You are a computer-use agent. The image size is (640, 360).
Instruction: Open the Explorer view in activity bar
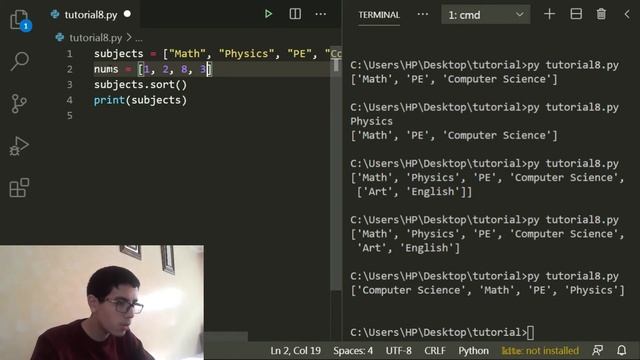pos(19,19)
